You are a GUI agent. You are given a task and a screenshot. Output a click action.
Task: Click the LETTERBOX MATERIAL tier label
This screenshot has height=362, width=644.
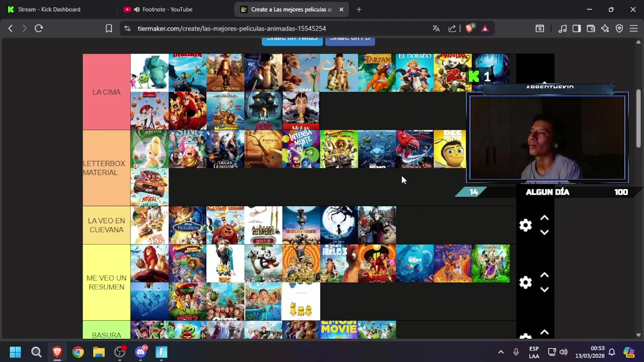[x=106, y=168]
